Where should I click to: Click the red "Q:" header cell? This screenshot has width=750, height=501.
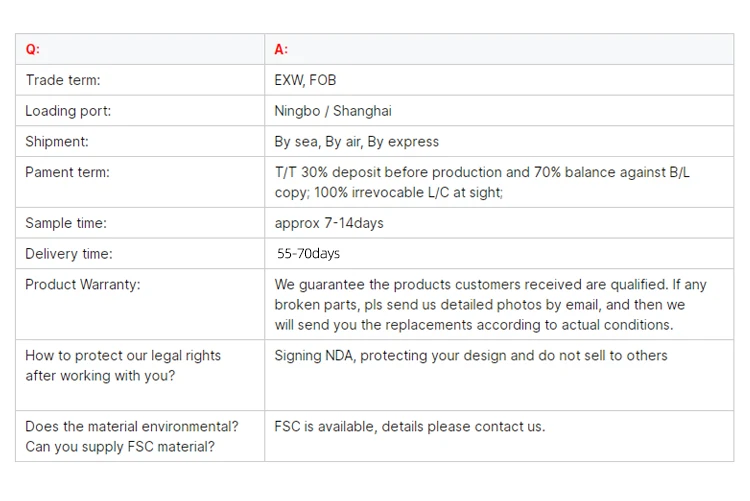[x=33, y=50]
